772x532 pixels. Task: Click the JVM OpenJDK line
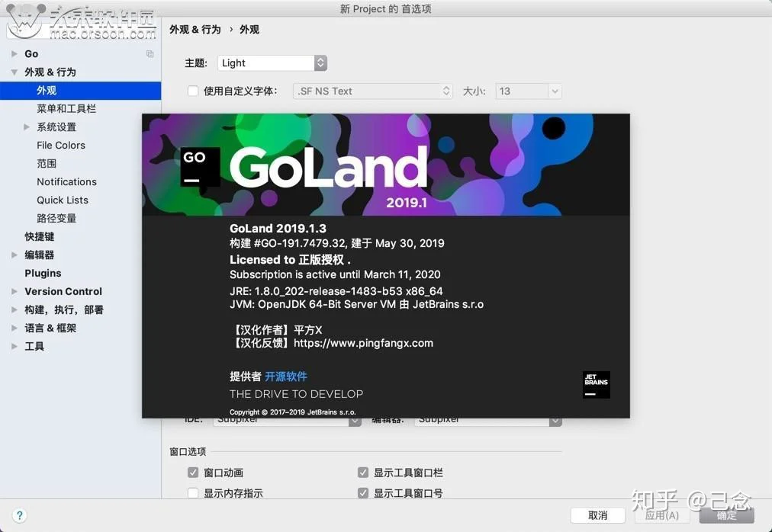coord(356,304)
